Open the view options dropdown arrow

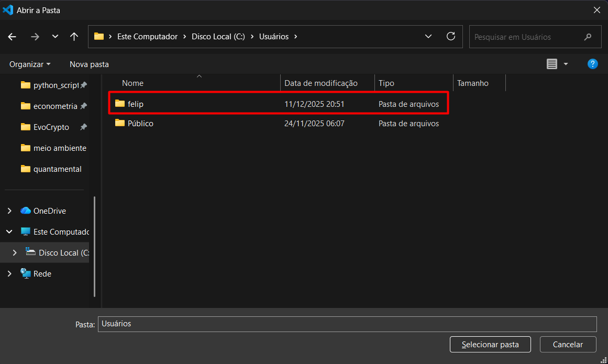(566, 64)
